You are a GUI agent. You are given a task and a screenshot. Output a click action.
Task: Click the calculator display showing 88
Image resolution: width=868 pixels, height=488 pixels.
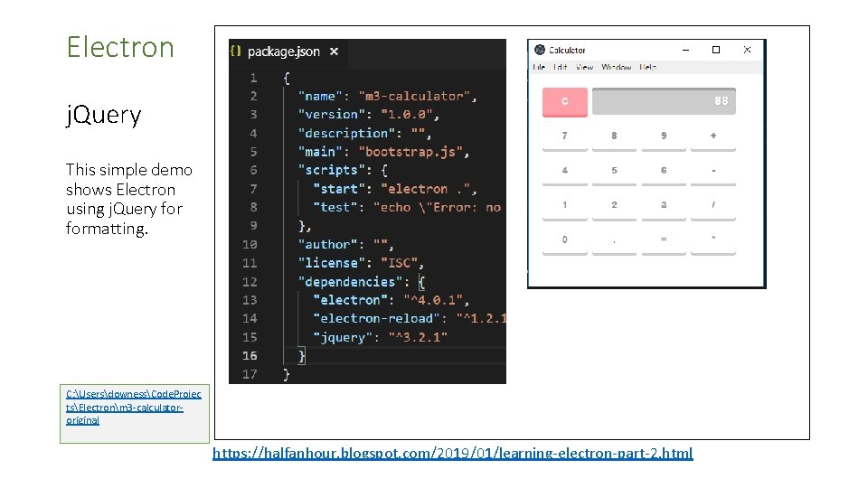point(664,101)
